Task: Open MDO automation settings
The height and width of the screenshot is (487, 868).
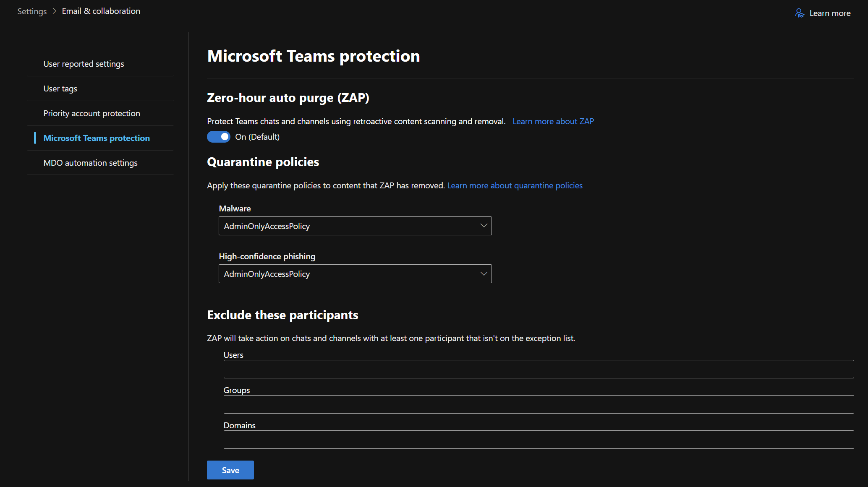Action: (x=90, y=163)
